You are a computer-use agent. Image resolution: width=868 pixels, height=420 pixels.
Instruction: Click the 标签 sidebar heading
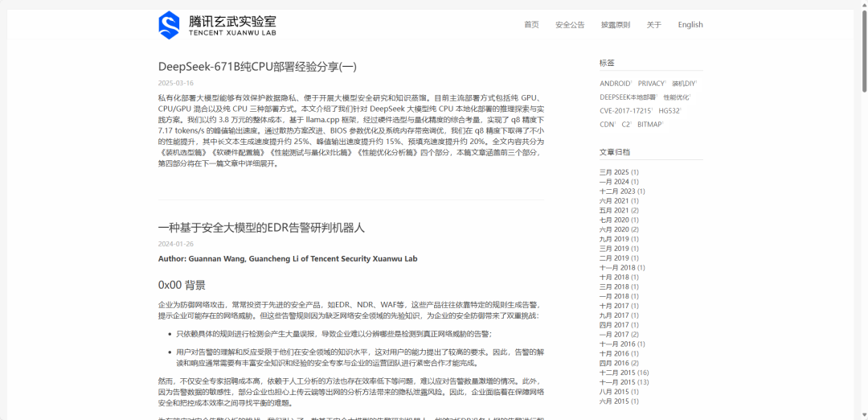click(x=607, y=63)
